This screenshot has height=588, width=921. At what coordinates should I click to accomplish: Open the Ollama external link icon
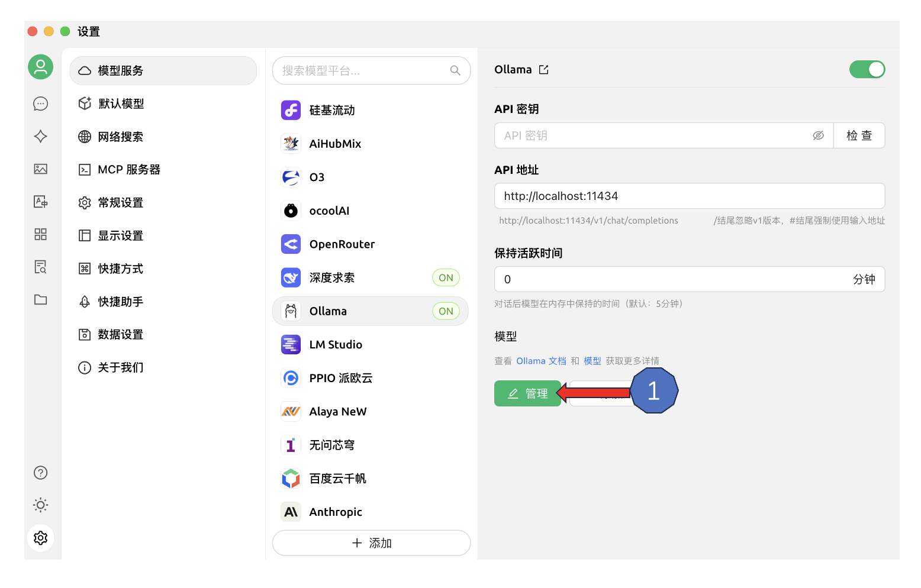pos(544,70)
